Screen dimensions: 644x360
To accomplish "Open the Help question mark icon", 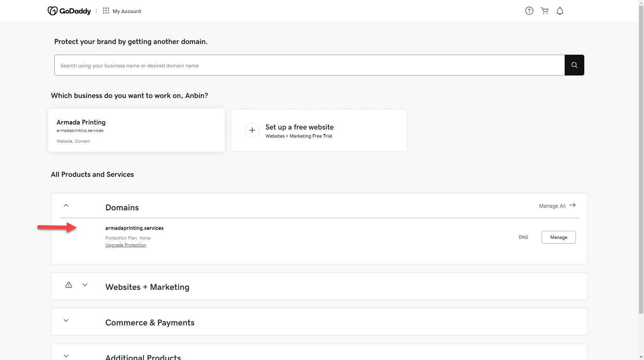I will pos(529,11).
